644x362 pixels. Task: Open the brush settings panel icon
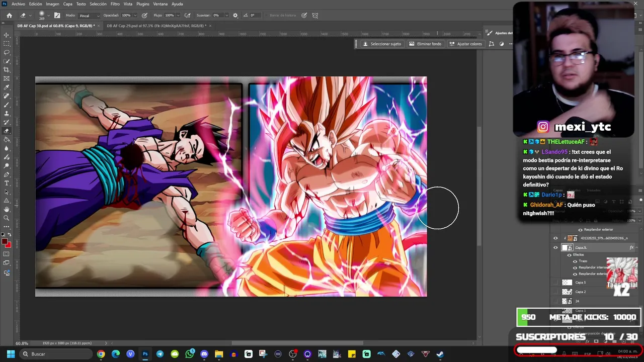57,16
